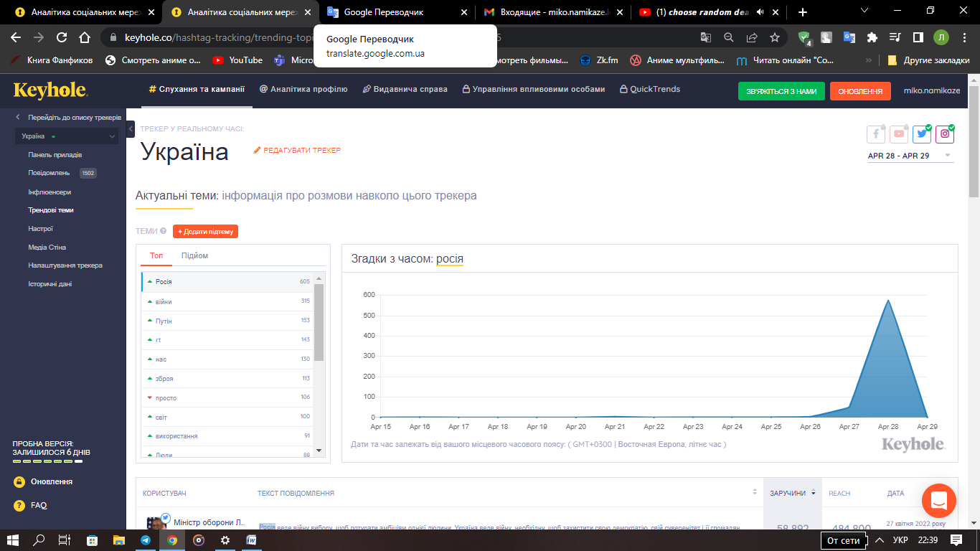
Task: Click the orange ОНОВЛЕННЯ header button
Action: [860, 91]
